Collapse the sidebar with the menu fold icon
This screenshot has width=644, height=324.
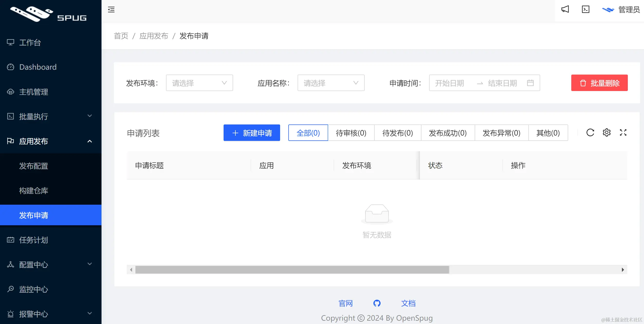click(x=111, y=10)
